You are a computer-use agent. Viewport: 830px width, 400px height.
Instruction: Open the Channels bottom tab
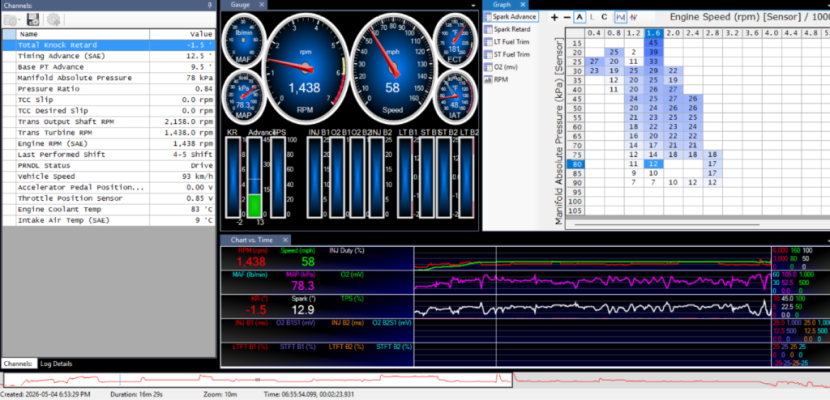coord(19,363)
